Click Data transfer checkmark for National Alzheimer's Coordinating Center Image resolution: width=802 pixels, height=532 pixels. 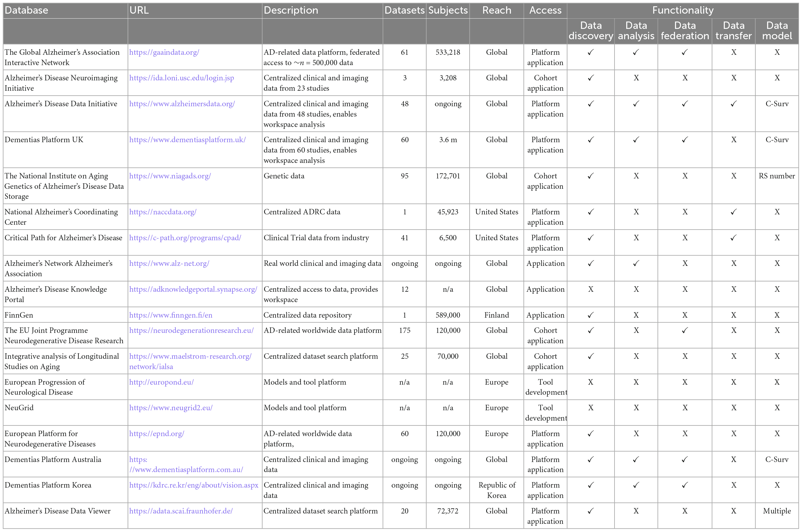[734, 212]
